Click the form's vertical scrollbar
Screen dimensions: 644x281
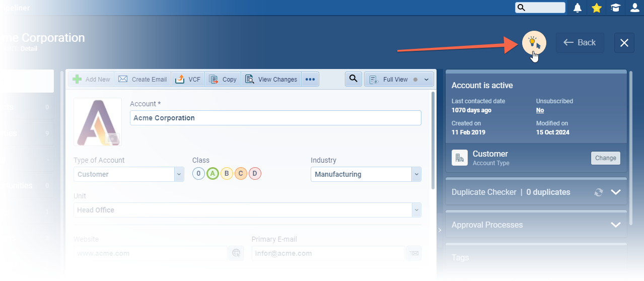[433, 141]
